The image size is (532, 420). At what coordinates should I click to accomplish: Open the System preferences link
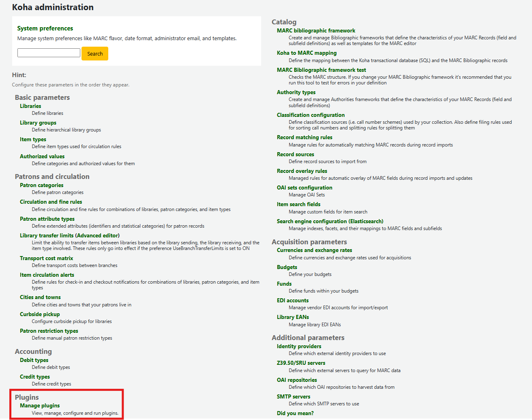point(45,28)
